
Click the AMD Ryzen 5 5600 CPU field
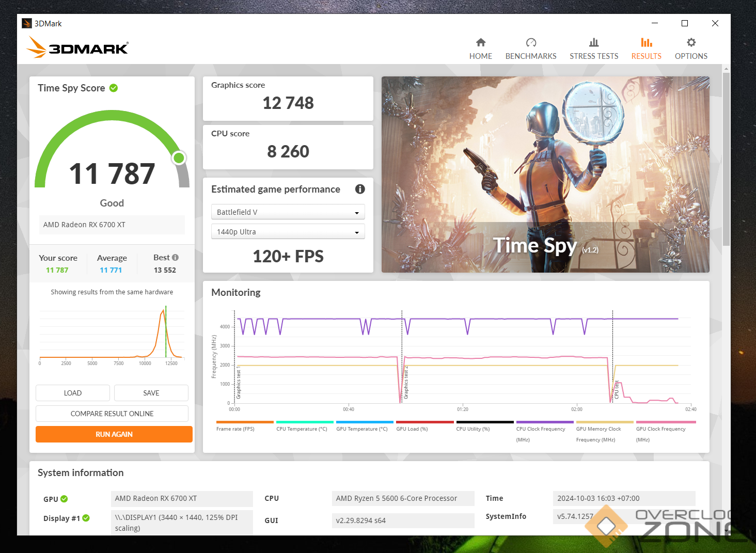click(403, 498)
